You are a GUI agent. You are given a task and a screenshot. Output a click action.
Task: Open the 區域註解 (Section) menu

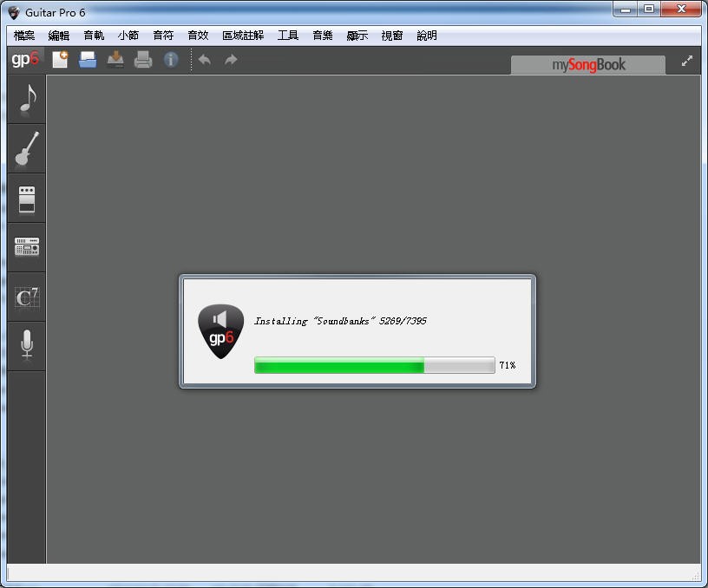click(x=243, y=36)
